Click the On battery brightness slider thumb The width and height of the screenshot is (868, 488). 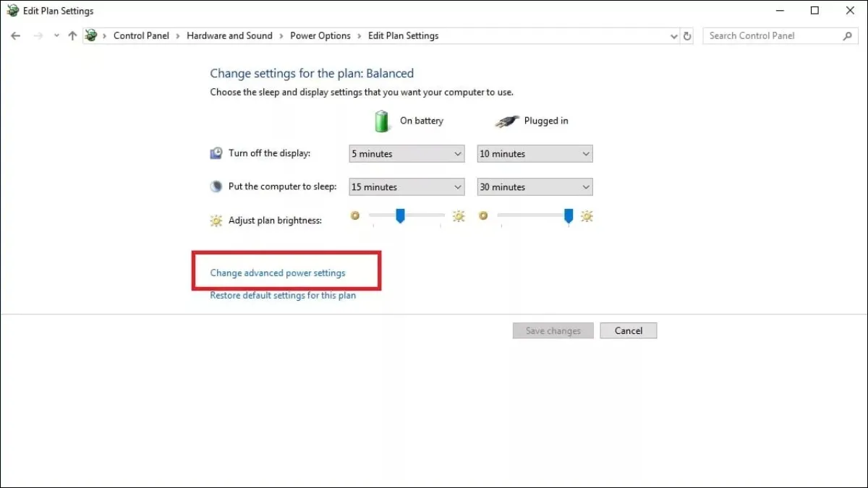pos(399,215)
